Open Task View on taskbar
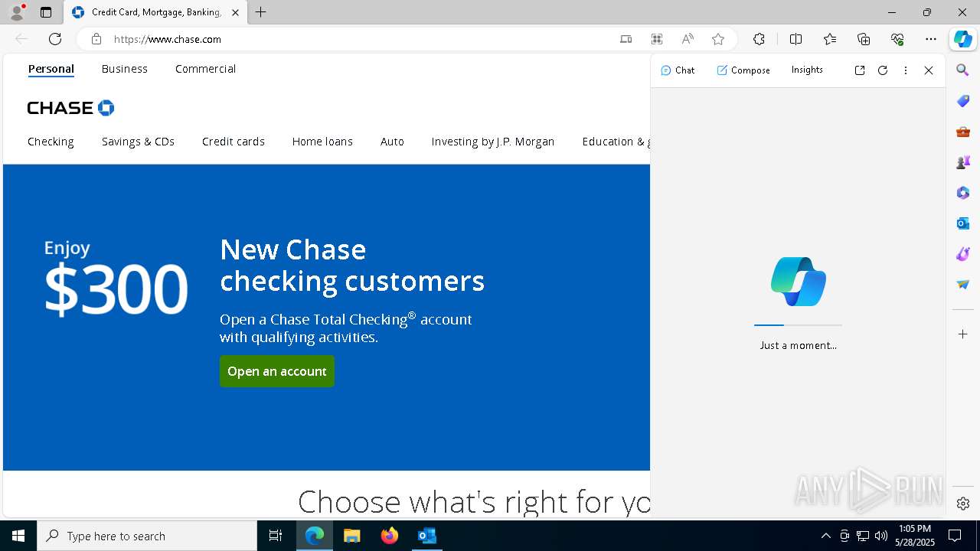This screenshot has height=551, width=980. click(276, 536)
